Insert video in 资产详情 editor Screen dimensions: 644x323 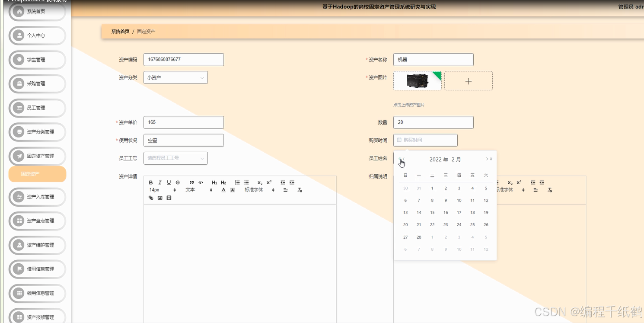coord(169,198)
